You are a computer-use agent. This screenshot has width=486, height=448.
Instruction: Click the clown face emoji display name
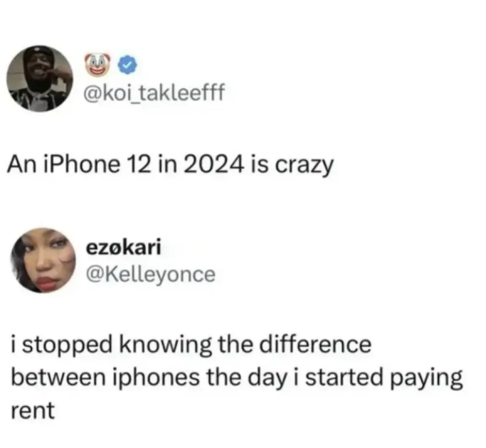coord(99,65)
